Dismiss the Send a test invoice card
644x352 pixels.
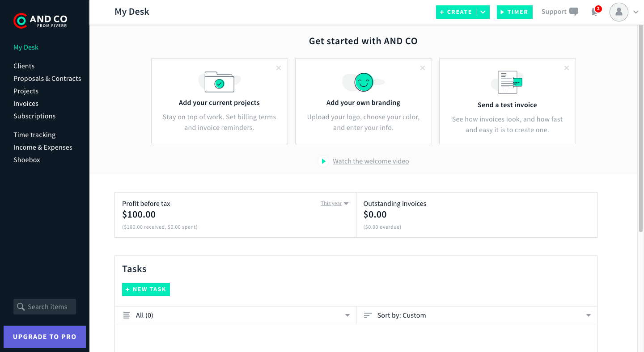pyautogui.click(x=567, y=68)
